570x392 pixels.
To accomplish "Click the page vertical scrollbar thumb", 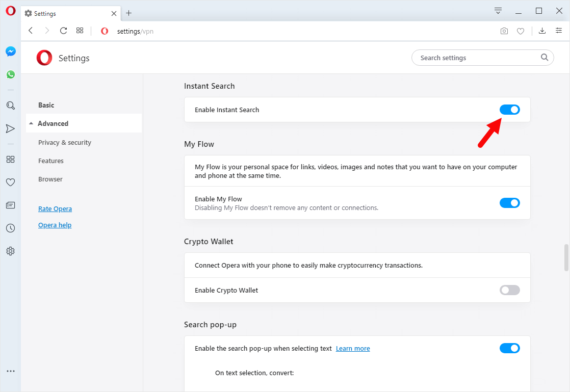I will (566, 257).
